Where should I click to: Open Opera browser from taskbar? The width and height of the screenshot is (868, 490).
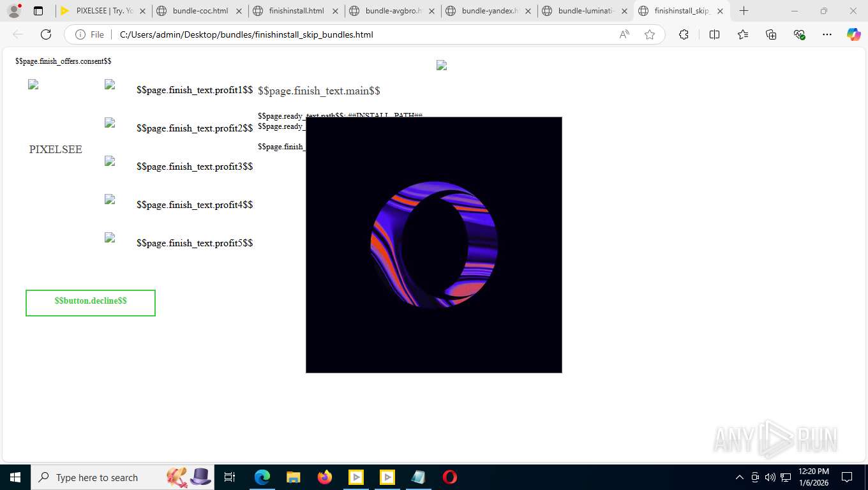click(450, 477)
